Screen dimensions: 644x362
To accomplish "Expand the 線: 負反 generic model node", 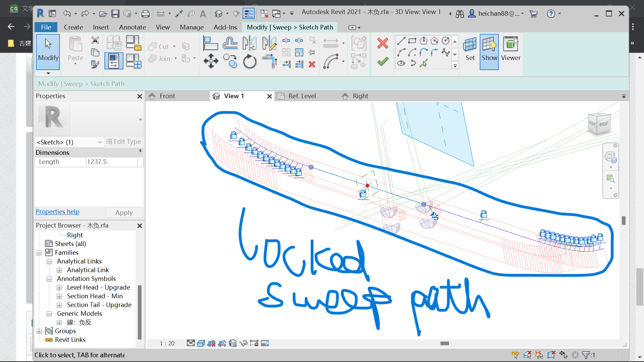I will coord(60,322).
